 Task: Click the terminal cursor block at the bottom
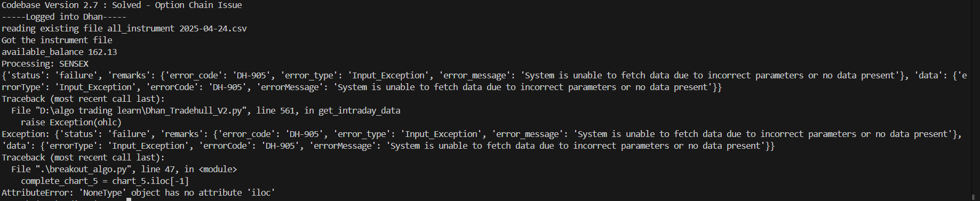129,199
